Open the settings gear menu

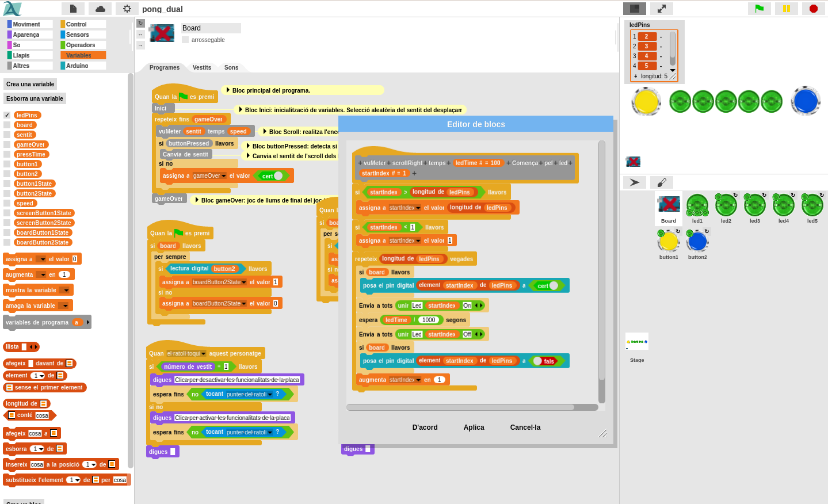click(x=127, y=9)
